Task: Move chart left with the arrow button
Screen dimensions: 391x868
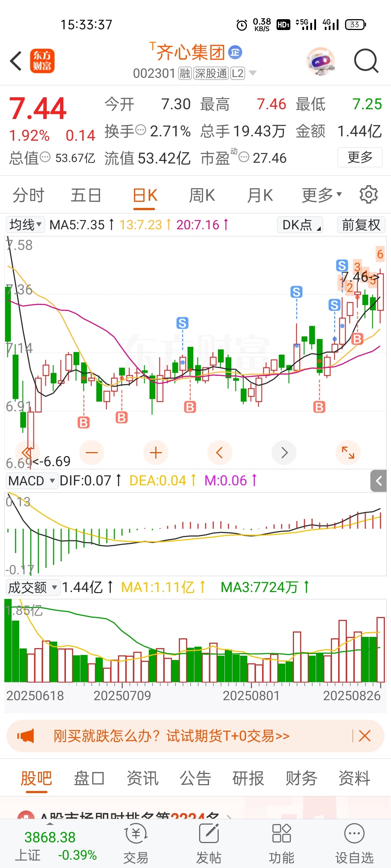Action: coord(220,452)
